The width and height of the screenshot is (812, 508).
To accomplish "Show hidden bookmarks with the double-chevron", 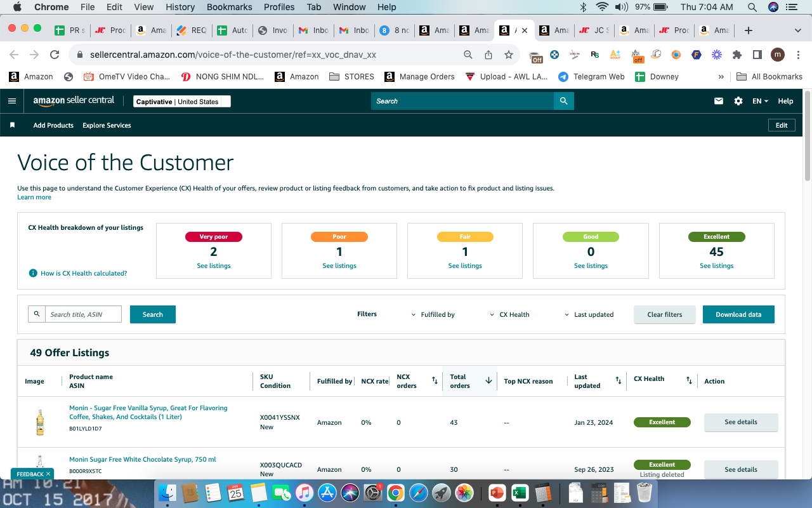I will 721,77.
